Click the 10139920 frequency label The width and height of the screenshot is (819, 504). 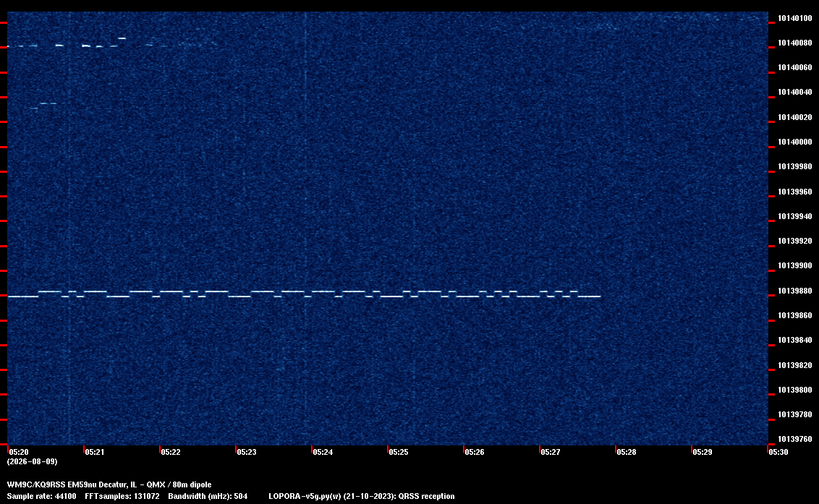(795, 241)
